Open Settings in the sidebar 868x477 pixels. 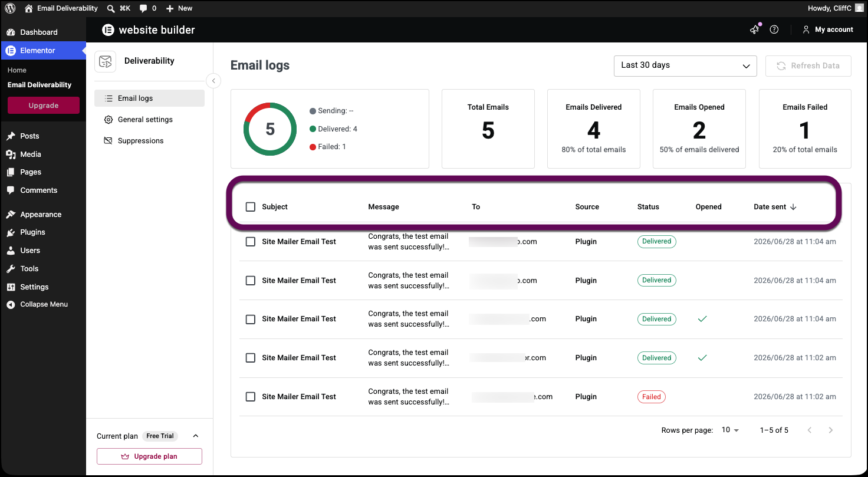tap(43, 287)
